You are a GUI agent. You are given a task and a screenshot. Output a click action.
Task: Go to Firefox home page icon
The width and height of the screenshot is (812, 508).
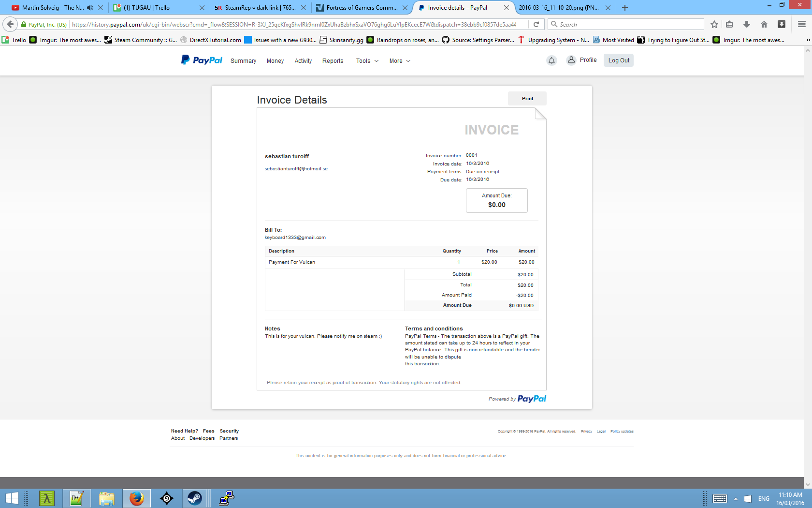click(764, 24)
